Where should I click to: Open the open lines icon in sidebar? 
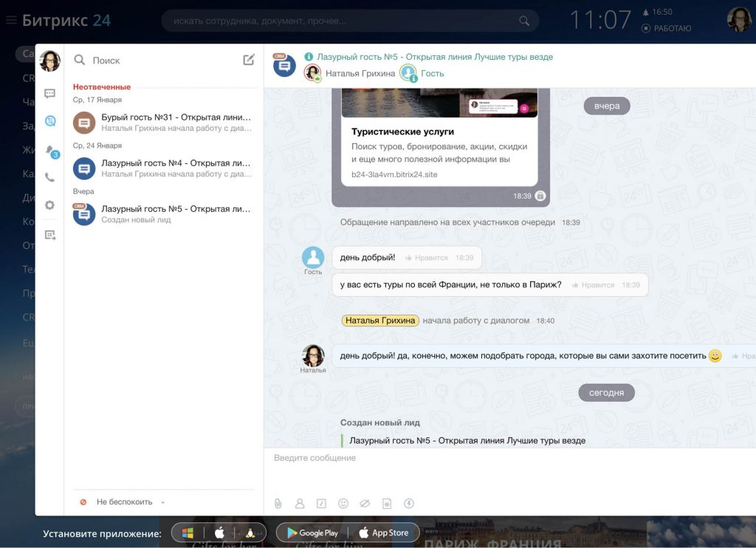(x=50, y=120)
